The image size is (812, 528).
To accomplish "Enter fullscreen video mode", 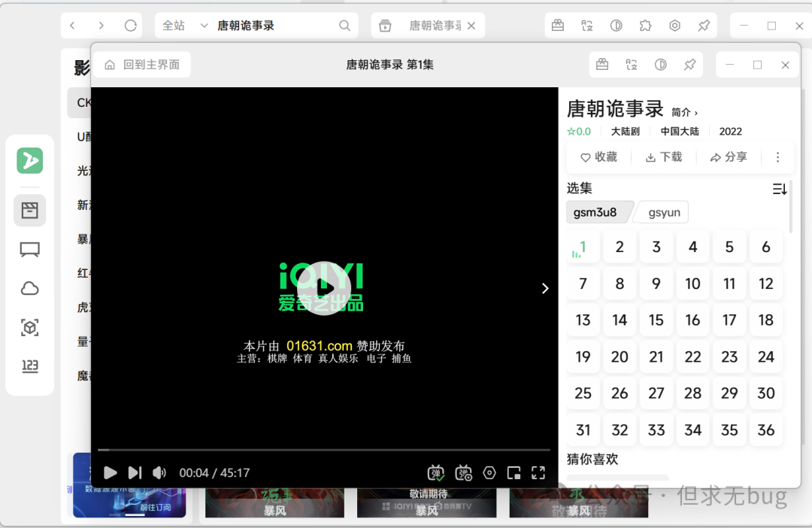I will pyautogui.click(x=538, y=472).
